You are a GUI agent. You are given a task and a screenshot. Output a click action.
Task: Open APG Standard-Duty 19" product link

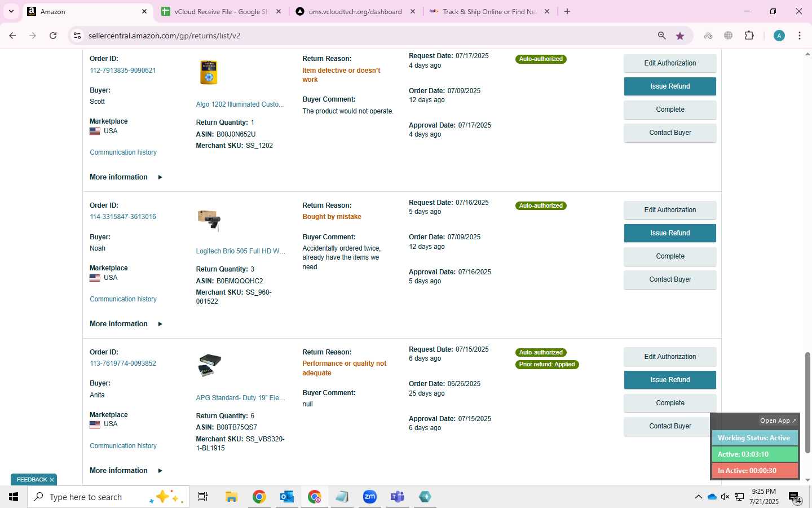pos(240,398)
